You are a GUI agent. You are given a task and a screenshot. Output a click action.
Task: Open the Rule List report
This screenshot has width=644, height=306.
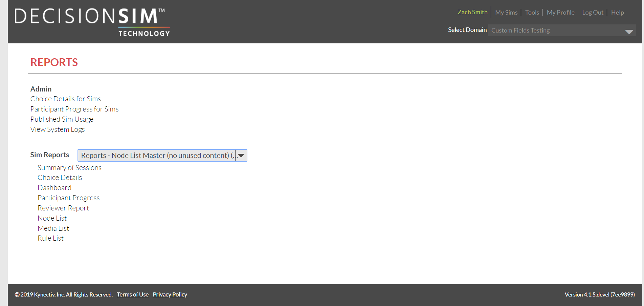pos(50,238)
